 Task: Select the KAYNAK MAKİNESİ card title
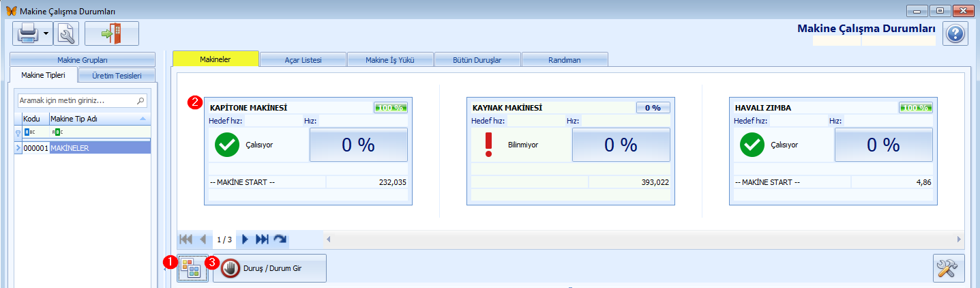click(x=507, y=108)
